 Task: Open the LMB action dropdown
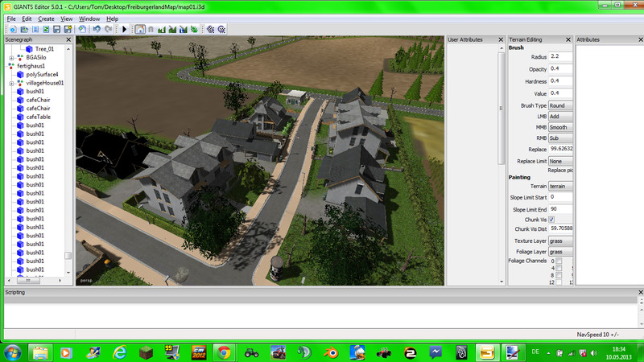560,117
